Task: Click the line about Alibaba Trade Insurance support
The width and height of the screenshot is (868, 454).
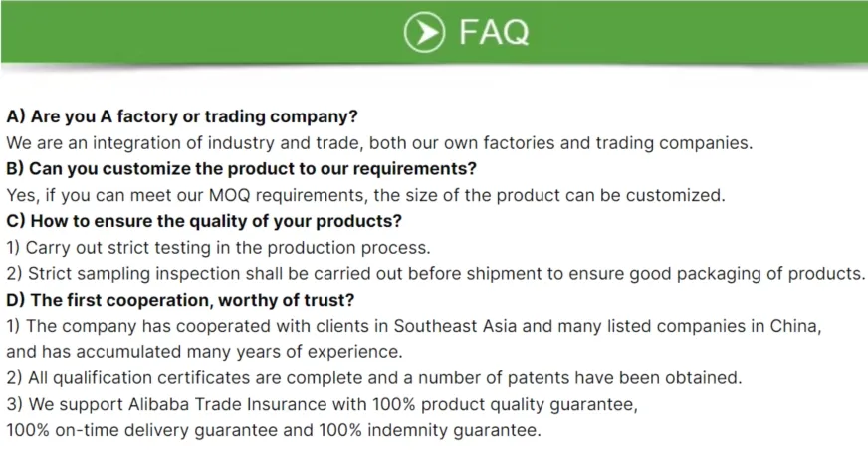Action: point(321,404)
